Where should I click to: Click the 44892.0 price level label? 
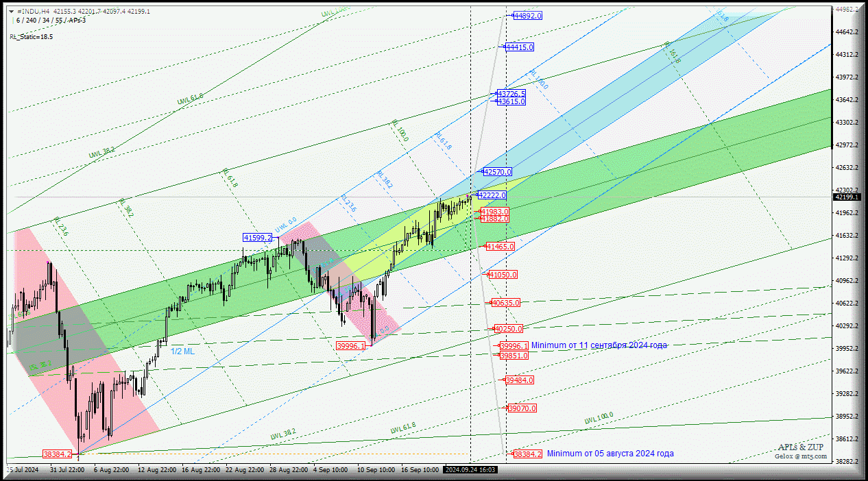527,16
